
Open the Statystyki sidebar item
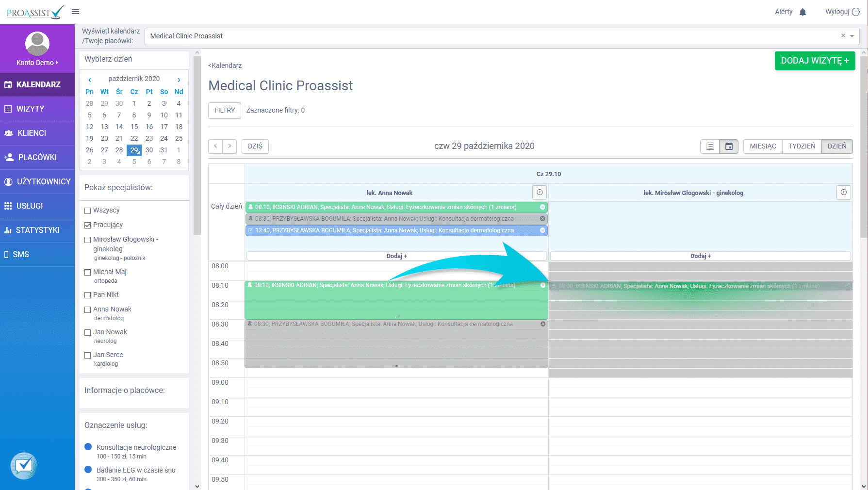(x=37, y=230)
